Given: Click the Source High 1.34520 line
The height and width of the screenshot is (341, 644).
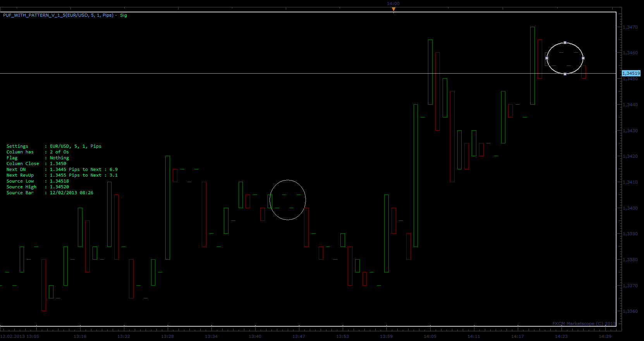Looking at the screenshot, I should [38, 187].
